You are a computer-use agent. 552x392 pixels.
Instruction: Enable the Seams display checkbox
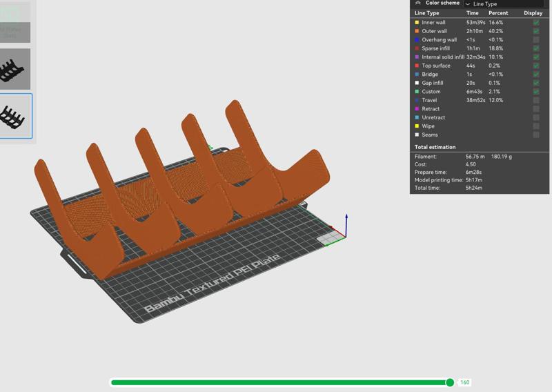coord(536,135)
